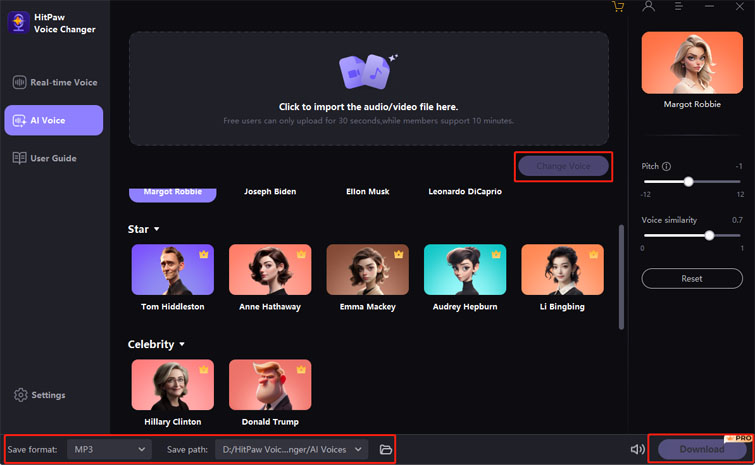Select the Ellon Musk voice
755x465 pixels.
(x=367, y=192)
